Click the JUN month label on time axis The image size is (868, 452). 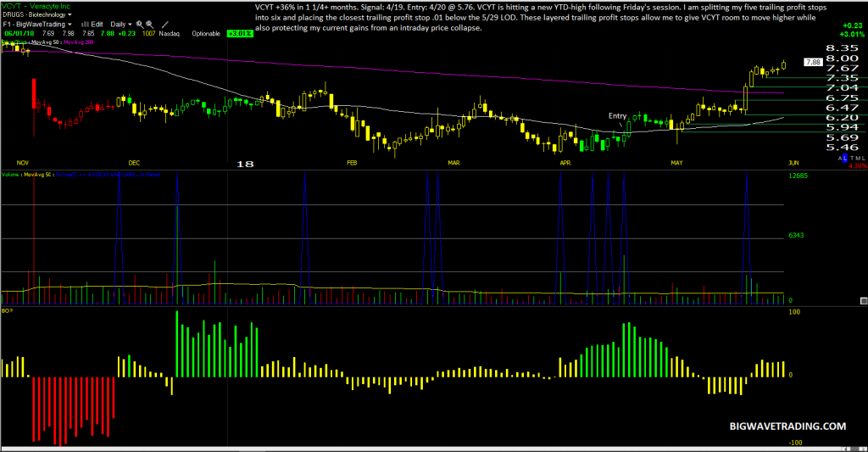coord(793,163)
